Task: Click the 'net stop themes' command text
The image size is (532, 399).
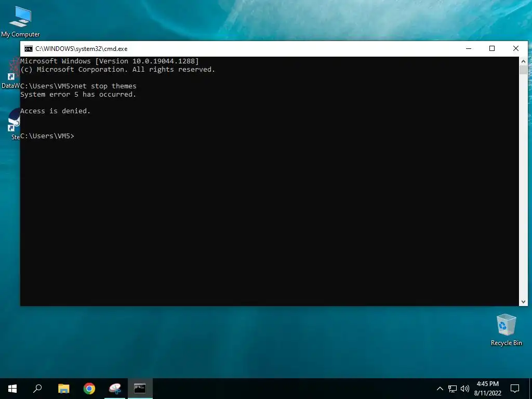Action: tap(105, 86)
